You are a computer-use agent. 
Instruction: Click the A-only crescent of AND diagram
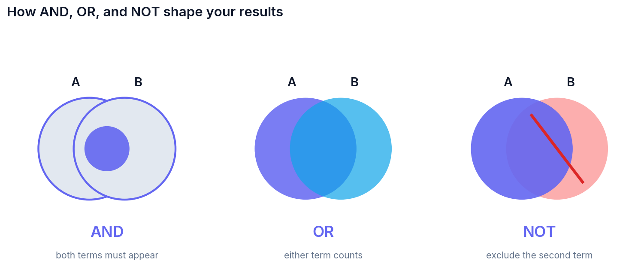[x=56, y=149]
